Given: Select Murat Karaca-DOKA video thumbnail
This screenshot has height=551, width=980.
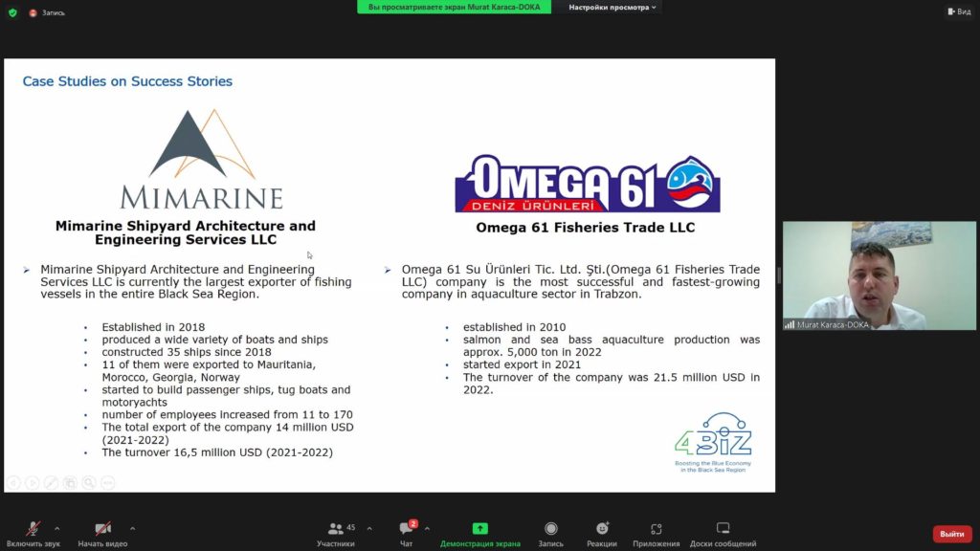Looking at the screenshot, I should coord(879,276).
